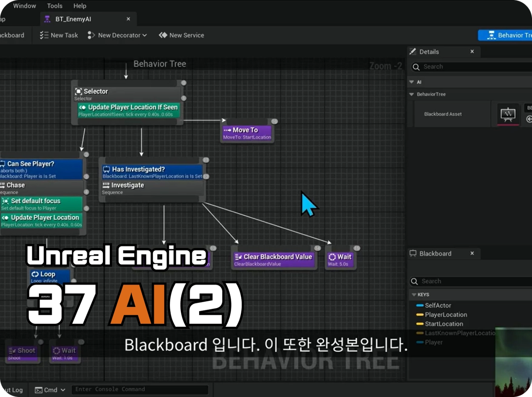This screenshot has height=397, width=532.
Task: Open the Tools menu
Action: coord(54,6)
